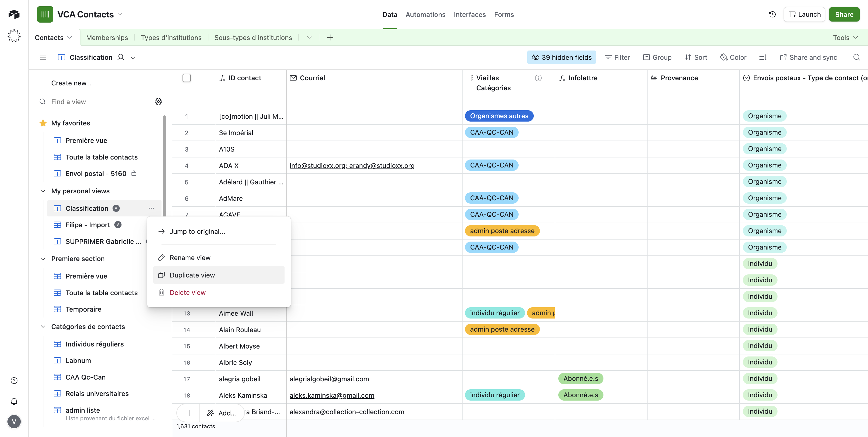Toggle views sidebar hamburger icon
This screenshot has width=868, height=437.
[43, 57]
